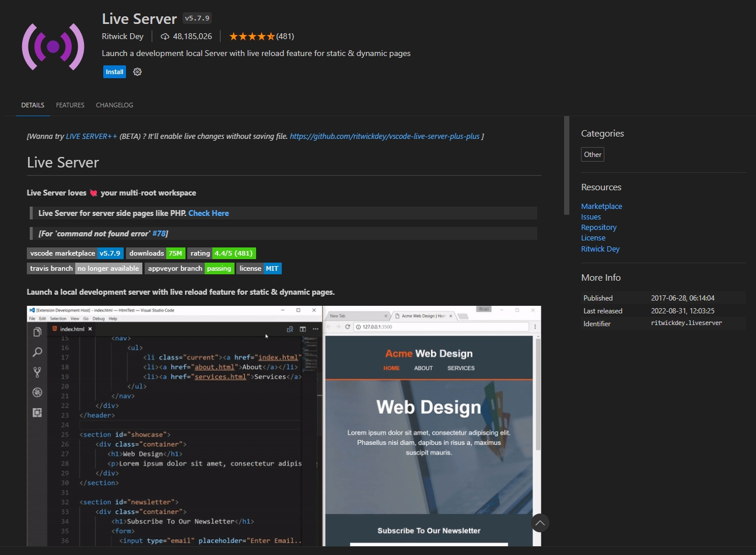Click ABOUT nav in demo webpage

coord(423,368)
